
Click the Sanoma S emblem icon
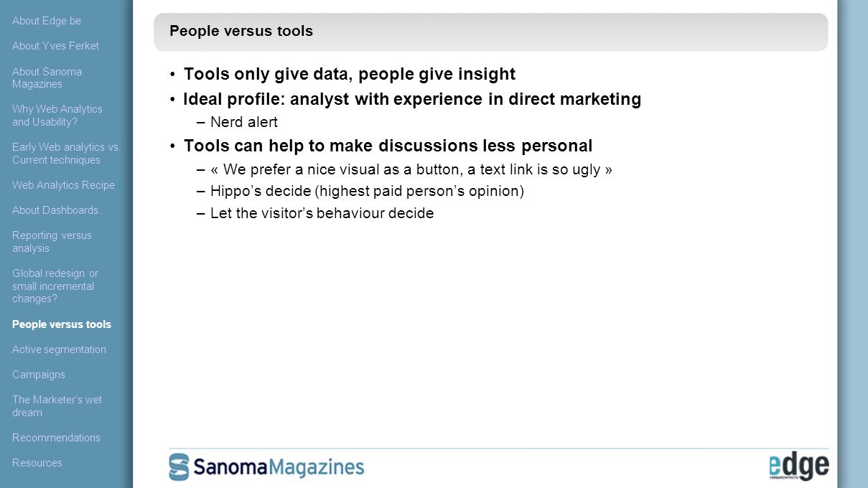pos(179,467)
